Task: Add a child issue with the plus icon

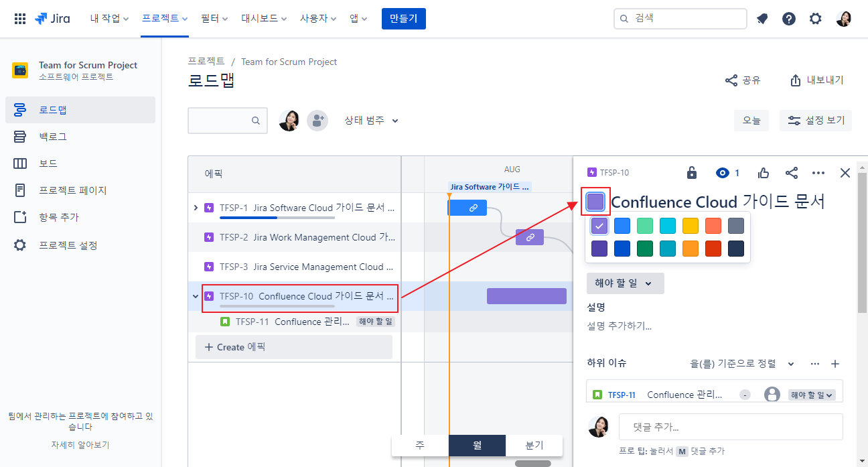Action: pyautogui.click(x=835, y=364)
